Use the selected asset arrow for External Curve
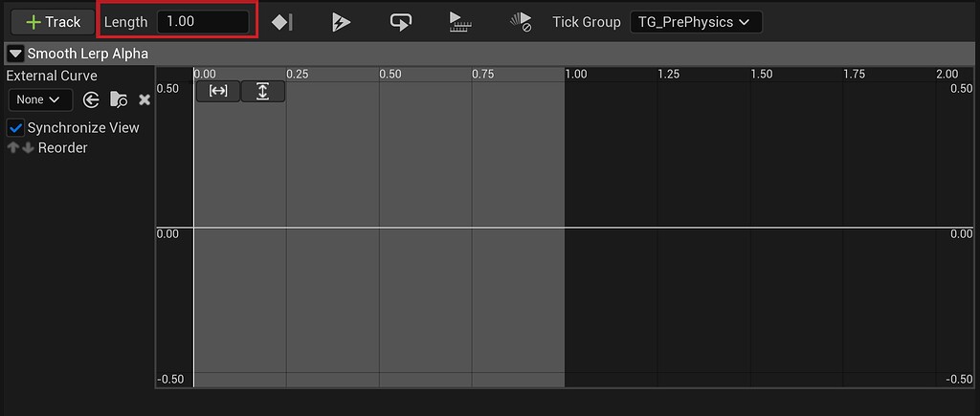 (92, 99)
